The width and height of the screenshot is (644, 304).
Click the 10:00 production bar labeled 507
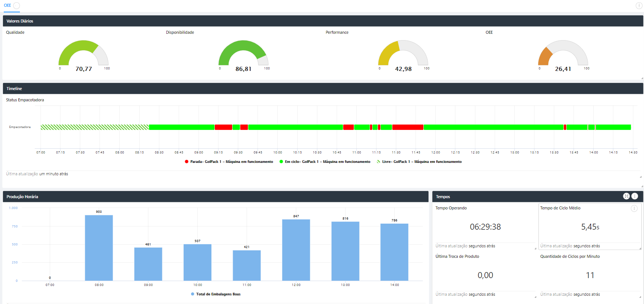198,262
